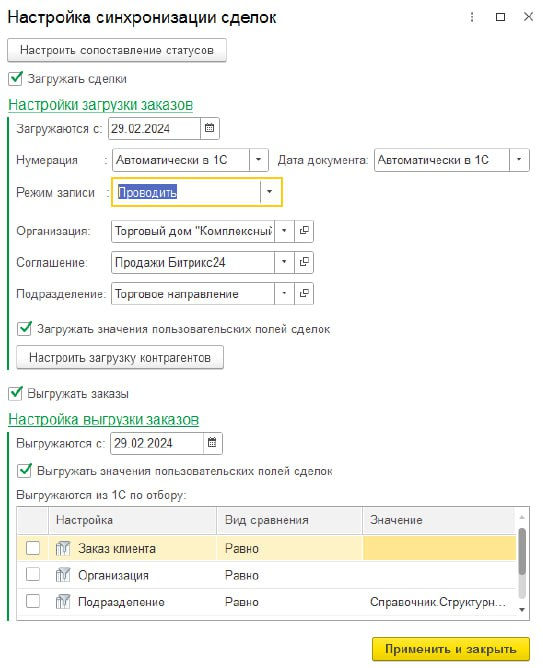Click the filter table scroll up arrow
Viewport: 543px width, 668px height.
[522, 517]
